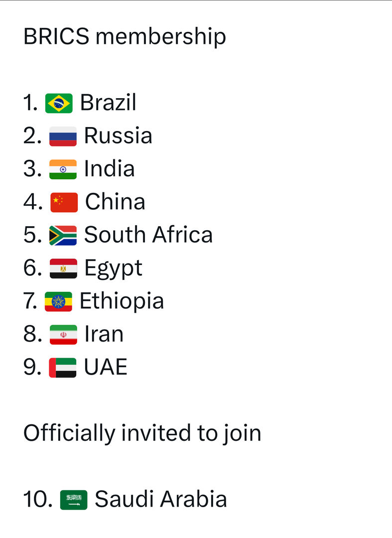Click the "Egypt" country name
The image size is (392, 538).
click(x=113, y=269)
